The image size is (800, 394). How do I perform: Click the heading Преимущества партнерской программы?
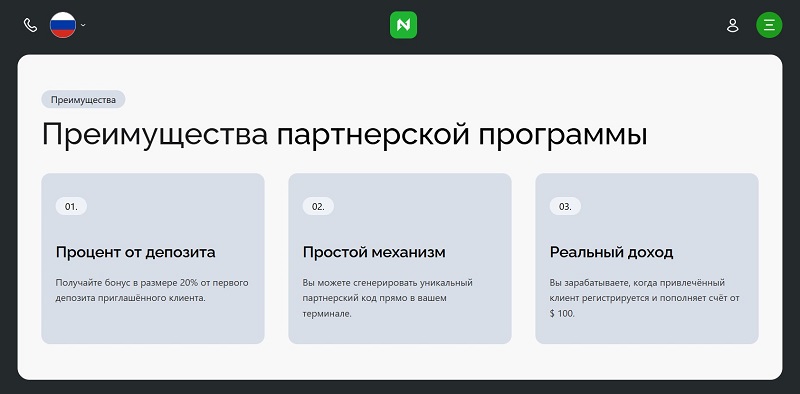(344, 135)
